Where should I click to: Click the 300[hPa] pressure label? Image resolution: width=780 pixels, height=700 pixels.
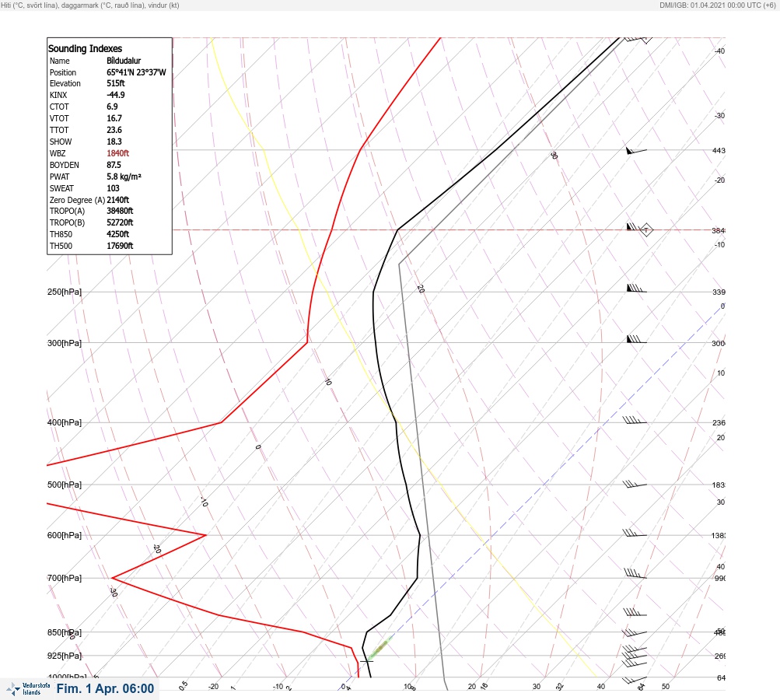65,343
